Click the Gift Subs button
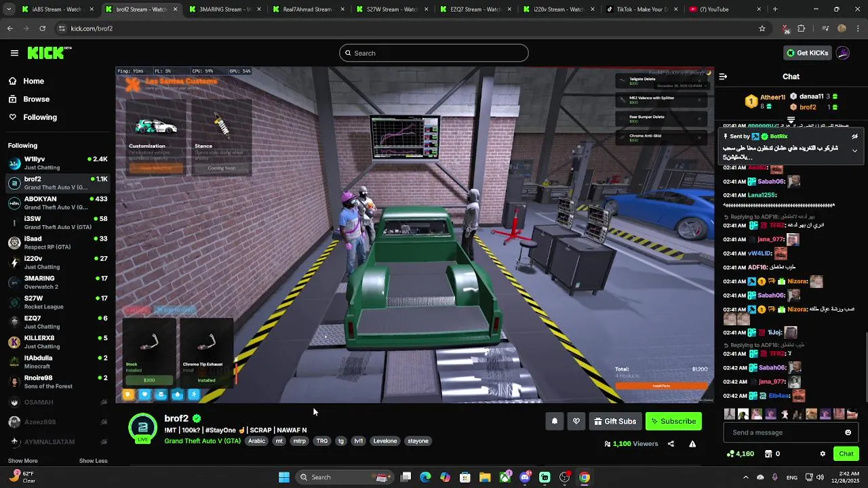Image resolution: width=868 pixels, height=488 pixels. 615,421
